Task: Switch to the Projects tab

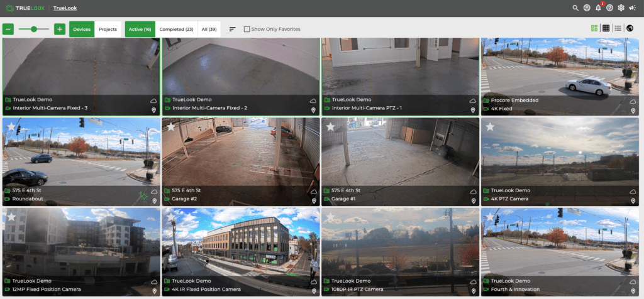Action: coord(108,29)
